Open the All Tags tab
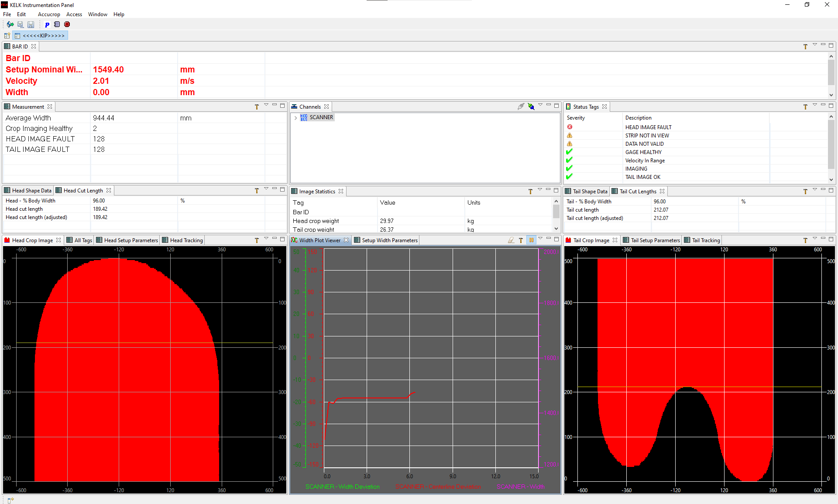Screen dimensions: 838x504 tap(79, 240)
